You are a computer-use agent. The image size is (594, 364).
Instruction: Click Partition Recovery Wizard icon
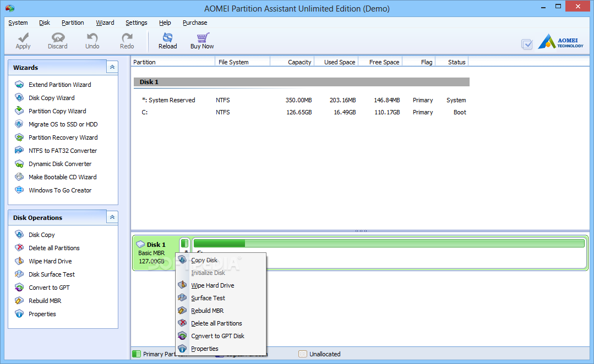tap(19, 137)
